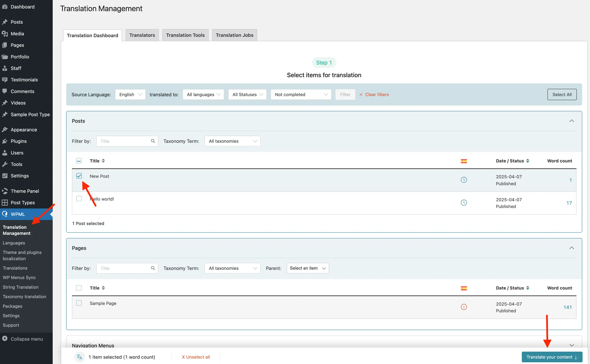590x364 pixels.
Task: Switch to the Translation Tools tab
Action: point(185,35)
